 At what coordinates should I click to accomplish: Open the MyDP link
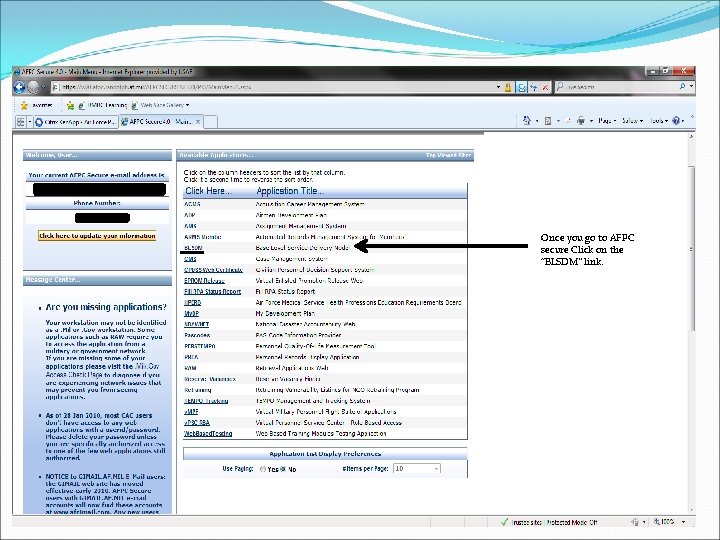(x=191, y=314)
